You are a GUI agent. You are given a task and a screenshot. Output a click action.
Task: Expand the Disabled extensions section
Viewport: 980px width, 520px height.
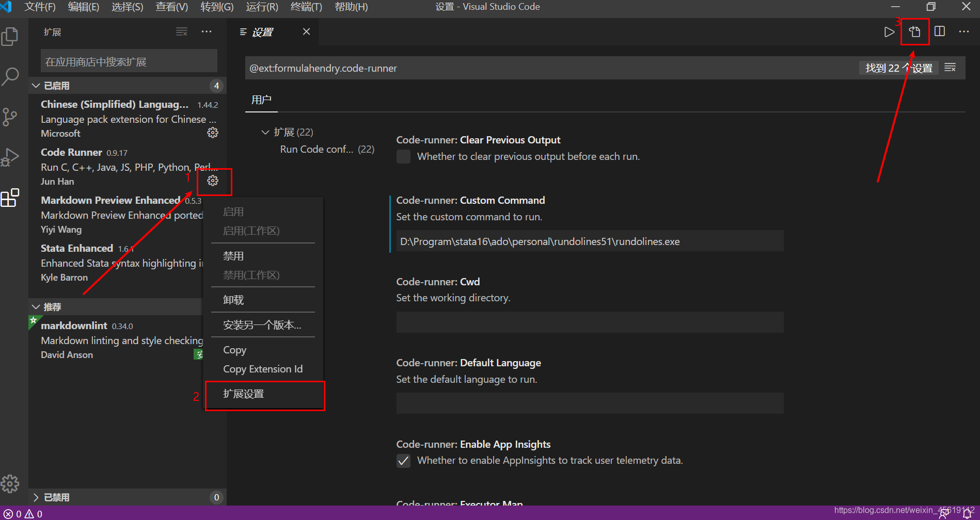(36, 497)
